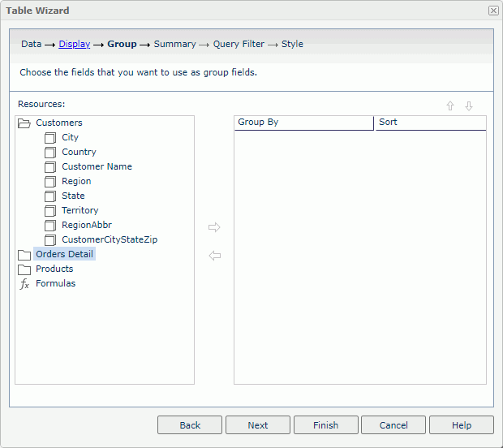Click the CustomerCityStateZip field icon
The height and width of the screenshot is (448, 503).
coord(50,240)
